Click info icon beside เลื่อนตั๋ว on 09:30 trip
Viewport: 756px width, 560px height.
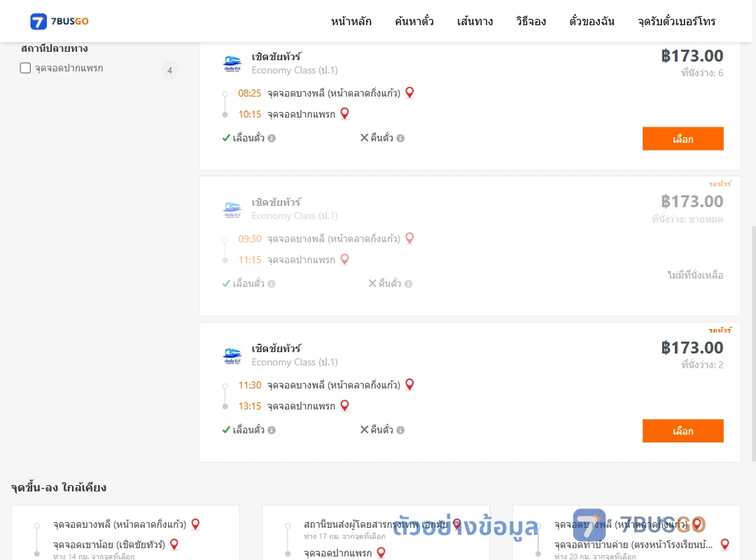(x=272, y=284)
